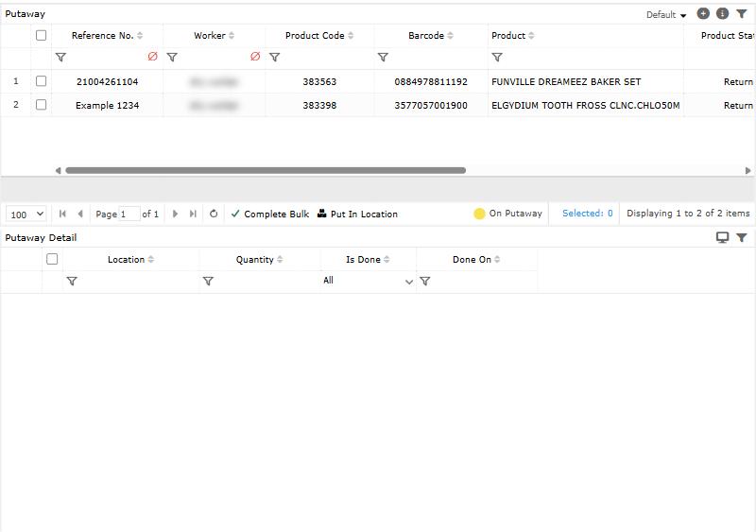756x532 pixels.
Task: Click the Selected: 0 link
Action: tap(587, 214)
